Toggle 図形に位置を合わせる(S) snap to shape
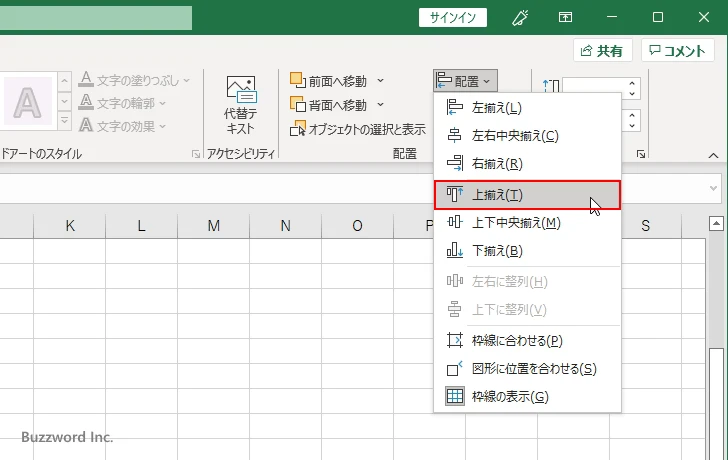This screenshot has width=728, height=460. pos(527,369)
